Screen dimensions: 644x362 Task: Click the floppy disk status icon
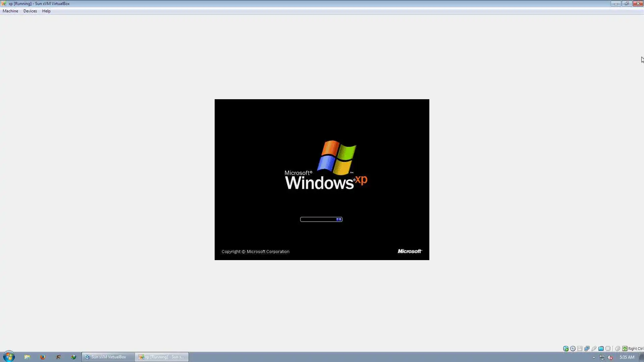(580, 349)
